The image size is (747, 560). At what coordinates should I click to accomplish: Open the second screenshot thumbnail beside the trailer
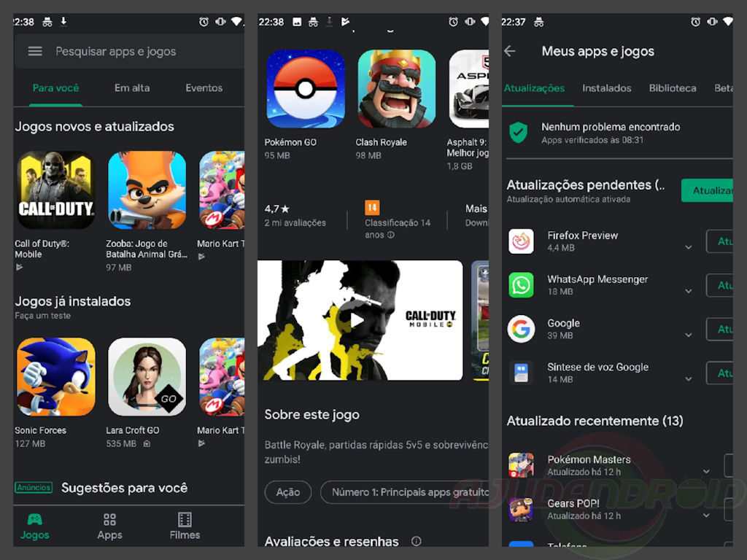pyautogui.click(x=480, y=320)
